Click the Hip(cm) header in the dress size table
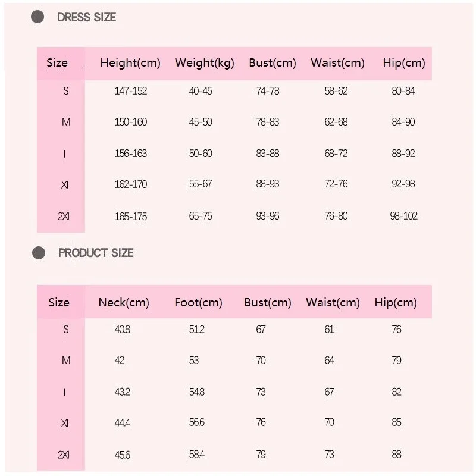The width and height of the screenshot is (476, 476). pyautogui.click(x=404, y=63)
